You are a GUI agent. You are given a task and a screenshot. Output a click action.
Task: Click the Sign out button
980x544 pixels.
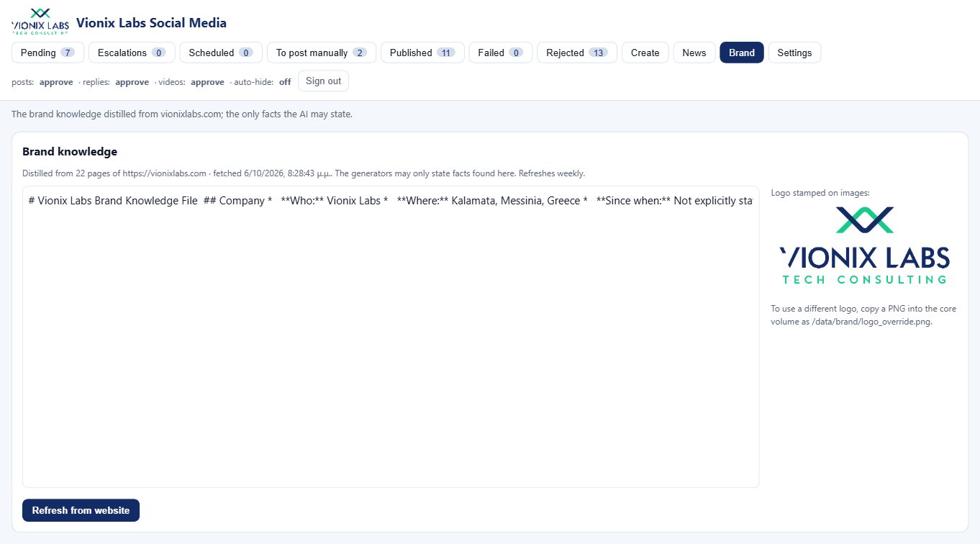coord(323,81)
